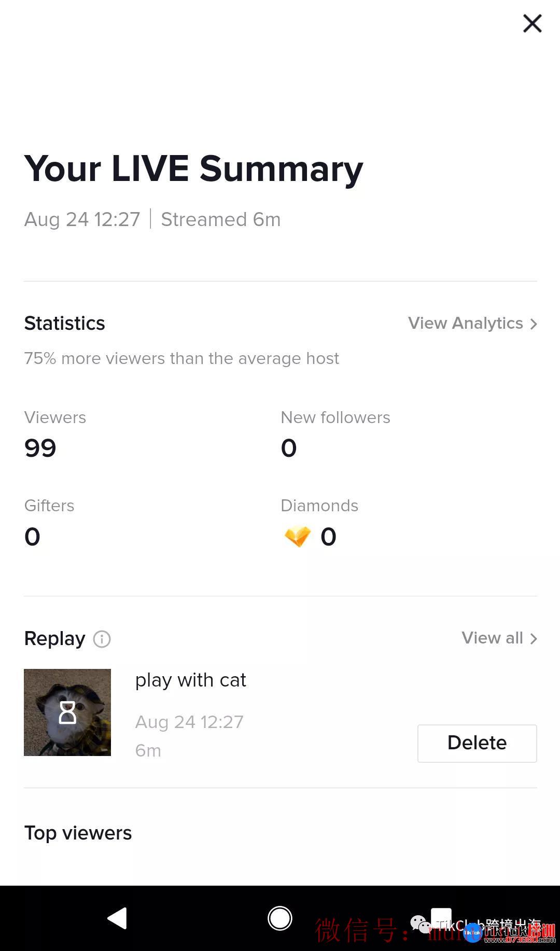Tap the Viewers count 99
This screenshot has height=951, width=560.
tap(40, 448)
